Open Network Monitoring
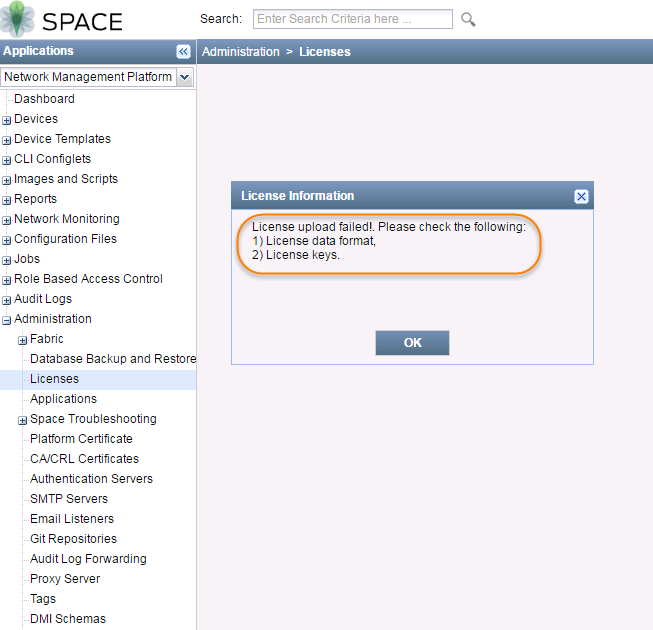 click(67, 219)
